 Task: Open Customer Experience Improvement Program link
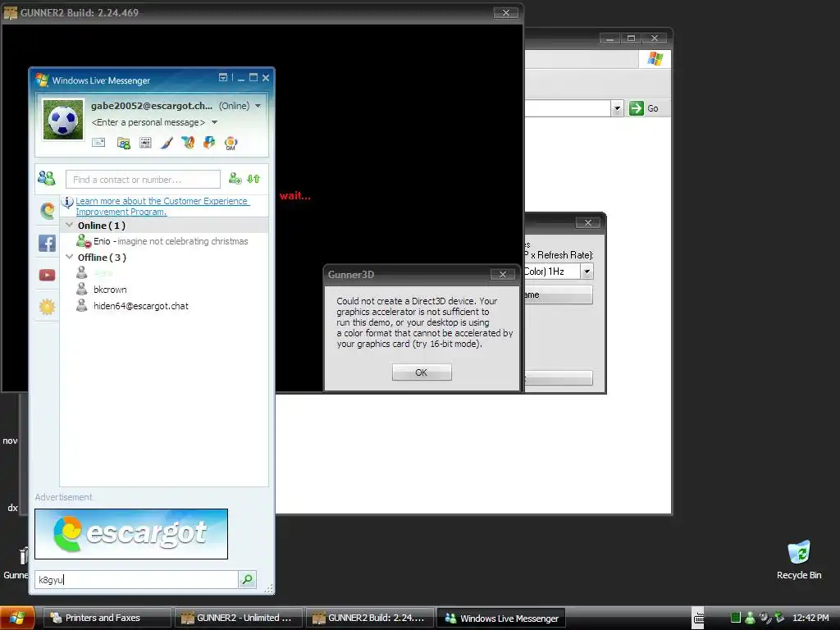tap(162, 206)
